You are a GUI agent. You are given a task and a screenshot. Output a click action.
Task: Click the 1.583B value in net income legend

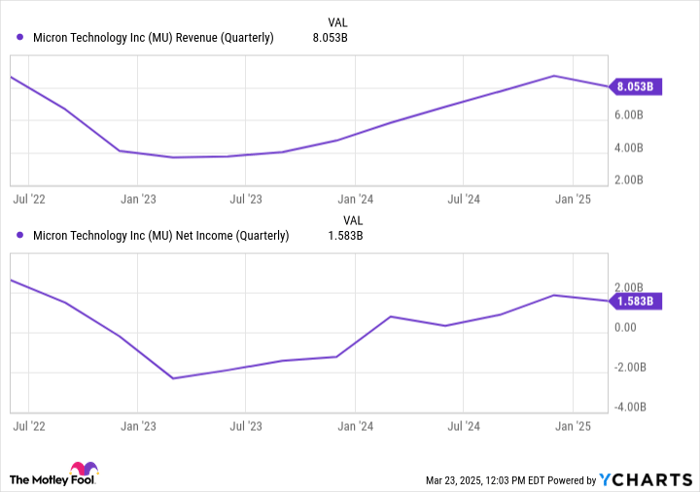click(x=345, y=235)
